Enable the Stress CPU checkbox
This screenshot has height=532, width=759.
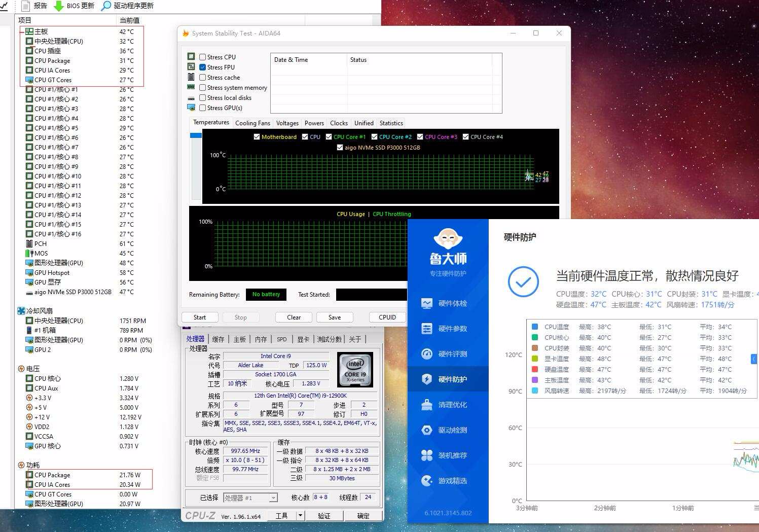pos(203,57)
